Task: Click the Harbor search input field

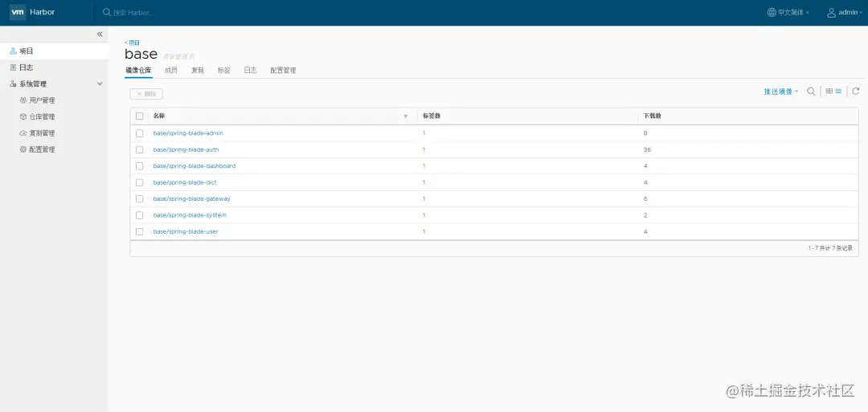Action: click(134, 13)
